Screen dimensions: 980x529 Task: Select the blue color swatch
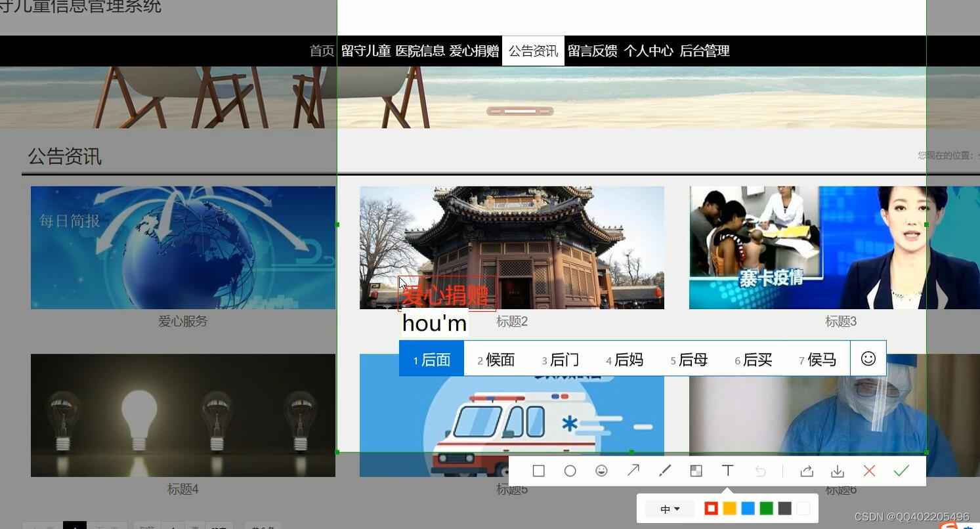748,508
